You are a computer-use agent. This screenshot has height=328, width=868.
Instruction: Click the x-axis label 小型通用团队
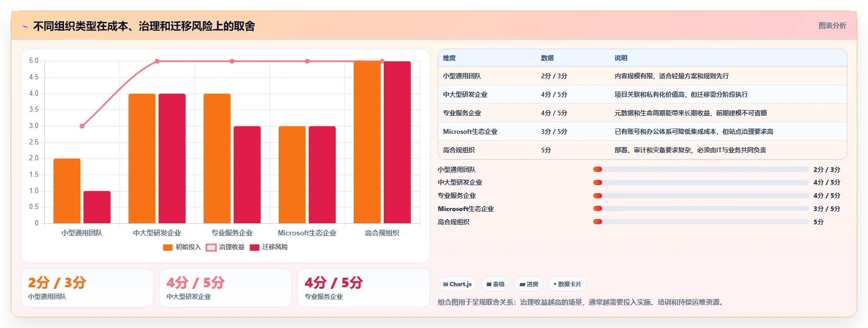[x=82, y=233]
